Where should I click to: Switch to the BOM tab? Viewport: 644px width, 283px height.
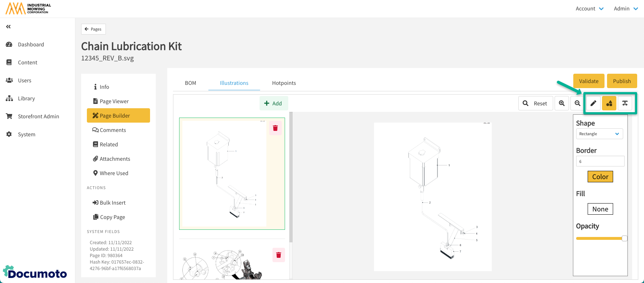coord(190,83)
